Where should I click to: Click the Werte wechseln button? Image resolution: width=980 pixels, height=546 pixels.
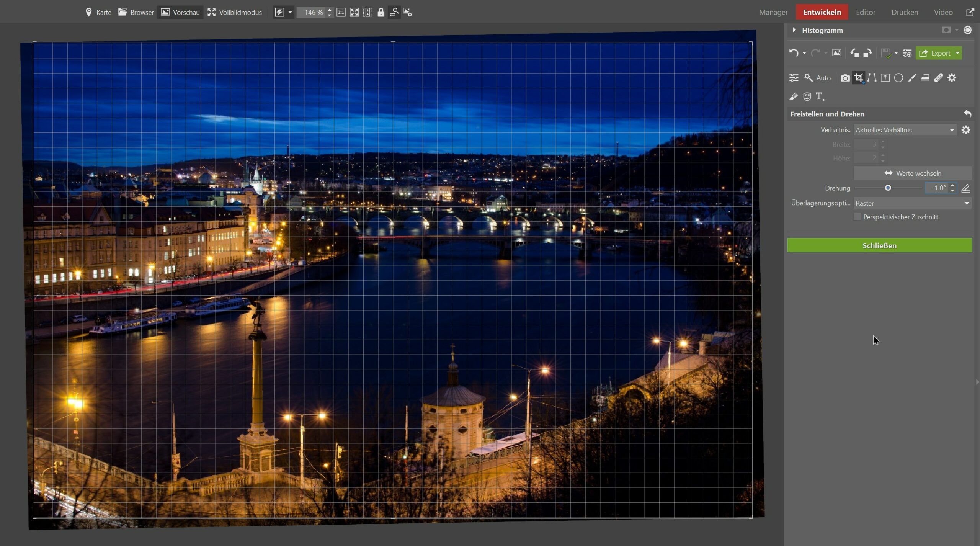tap(913, 173)
